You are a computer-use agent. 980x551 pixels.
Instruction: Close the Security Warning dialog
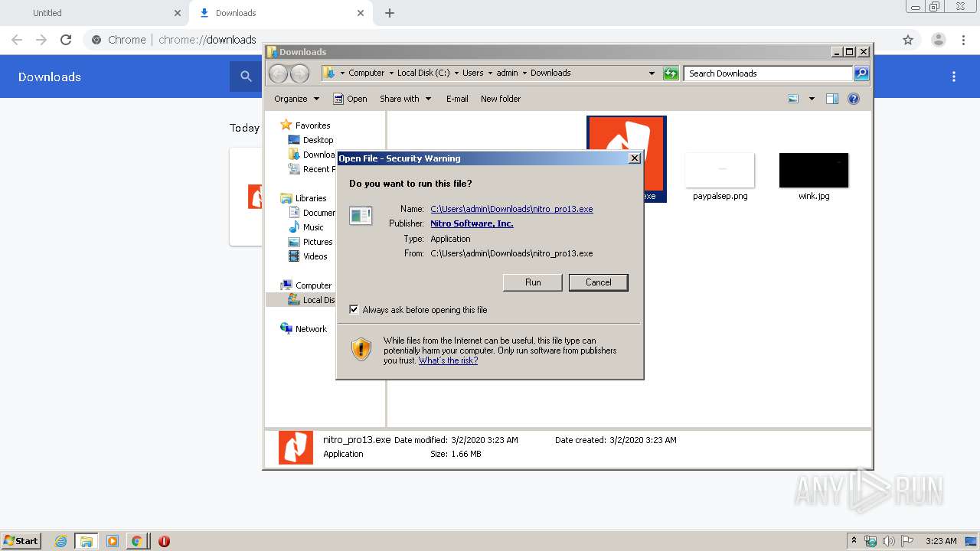pos(634,158)
